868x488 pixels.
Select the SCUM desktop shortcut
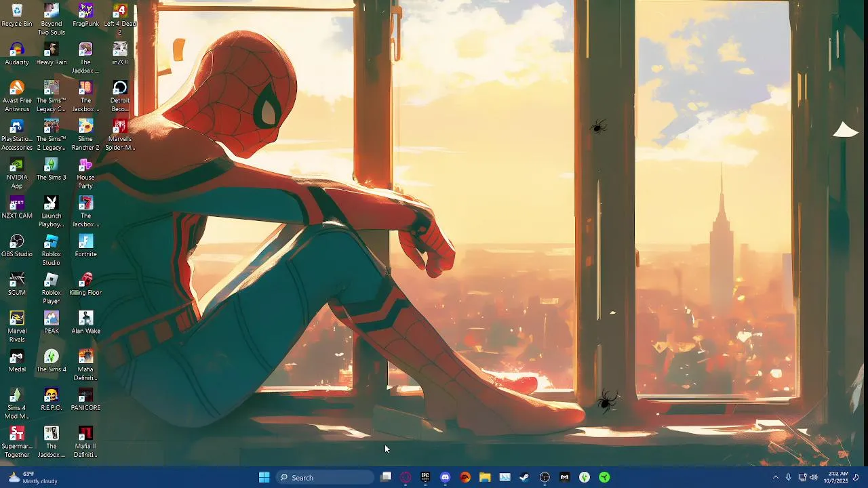(x=17, y=284)
